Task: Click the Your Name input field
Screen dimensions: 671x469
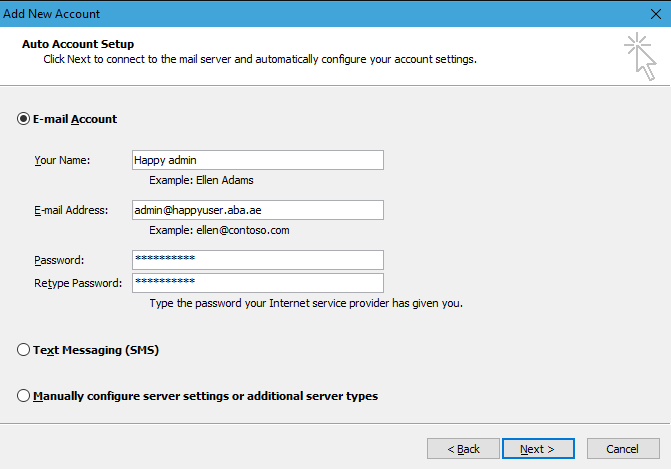Action: (x=258, y=160)
